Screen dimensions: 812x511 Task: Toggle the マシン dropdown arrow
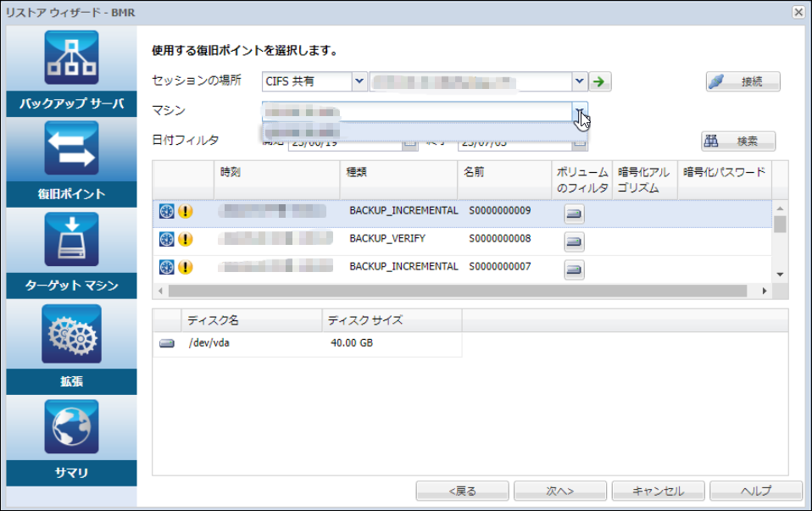click(580, 112)
